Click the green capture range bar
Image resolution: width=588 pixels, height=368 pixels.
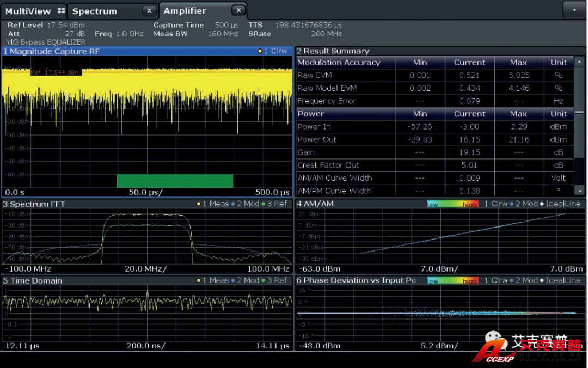(175, 181)
